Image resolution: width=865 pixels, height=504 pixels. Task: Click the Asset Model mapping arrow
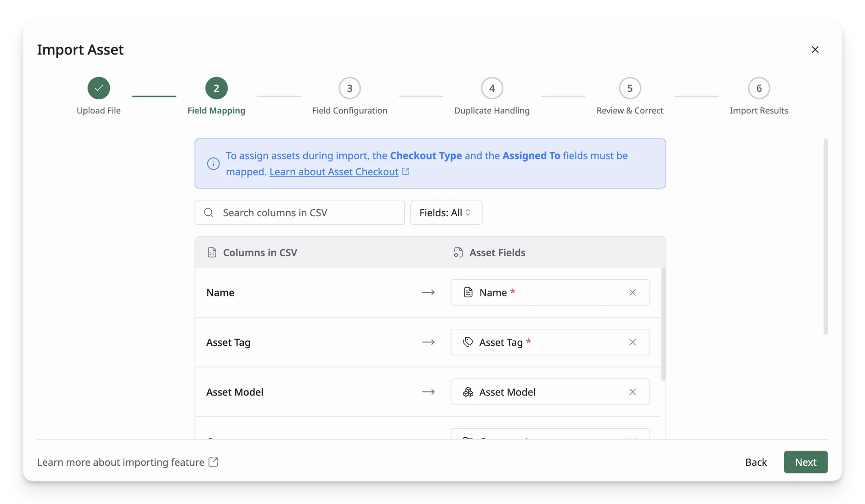pyautogui.click(x=428, y=392)
